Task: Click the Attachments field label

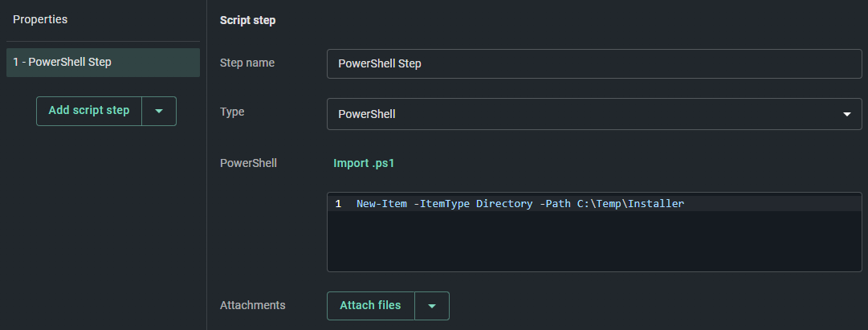Action: click(252, 306)
